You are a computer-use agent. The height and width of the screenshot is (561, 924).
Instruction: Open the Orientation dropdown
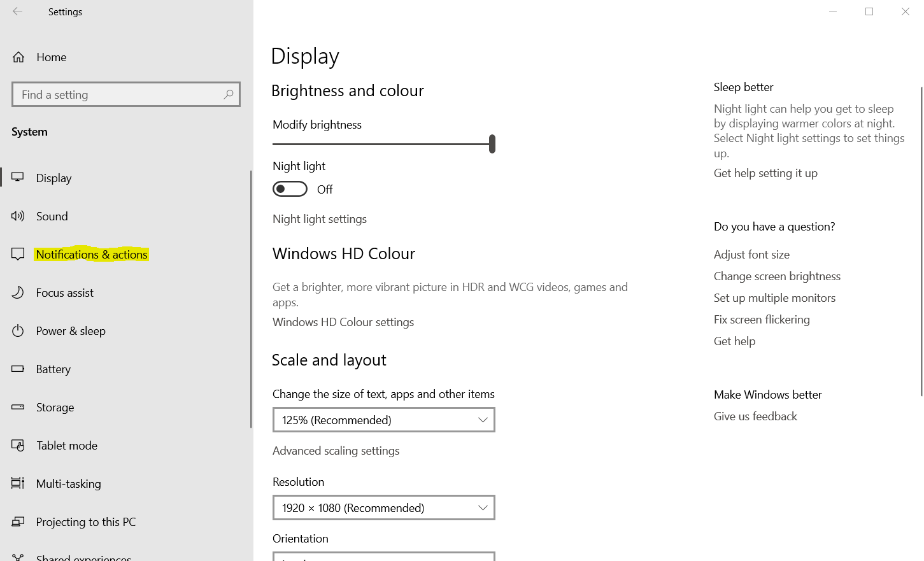click(384, 556)
